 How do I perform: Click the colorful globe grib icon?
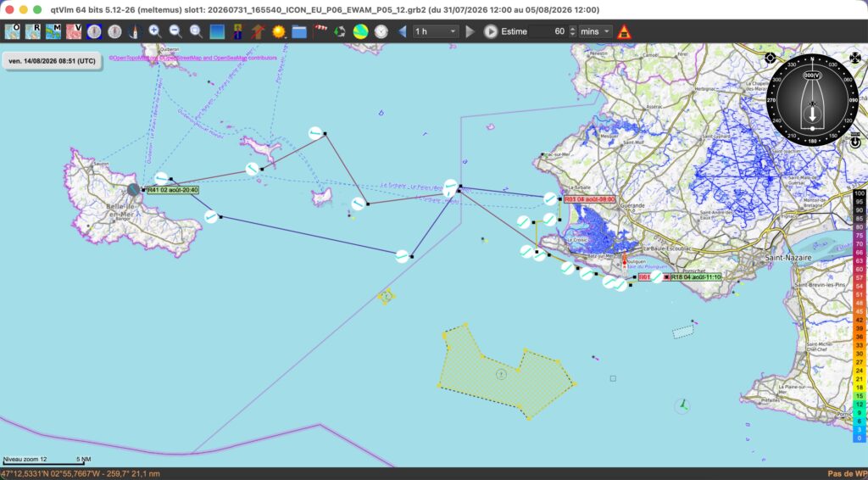pyautogui.click(x=360, y=31)
